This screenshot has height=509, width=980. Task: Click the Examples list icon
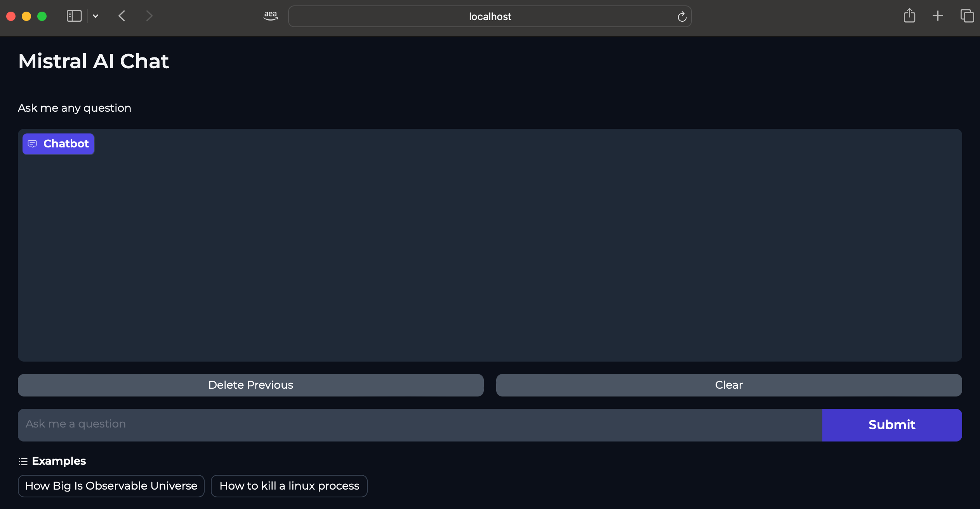[x=23, y=461]
